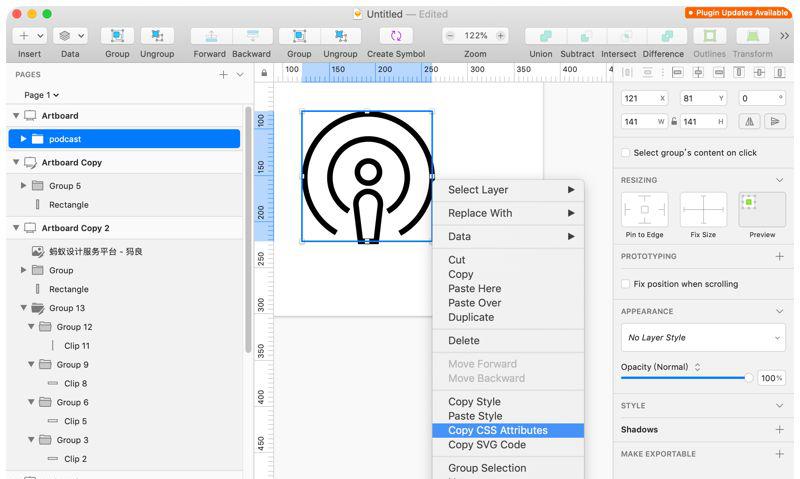Screen dimensions: 800x479
Task: Open the No Layer Style dropdown
Action: click(703, 338)
